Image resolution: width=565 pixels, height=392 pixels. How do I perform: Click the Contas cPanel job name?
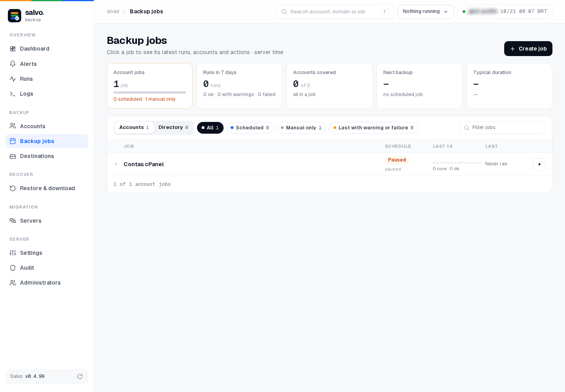[x=144, y=164]
